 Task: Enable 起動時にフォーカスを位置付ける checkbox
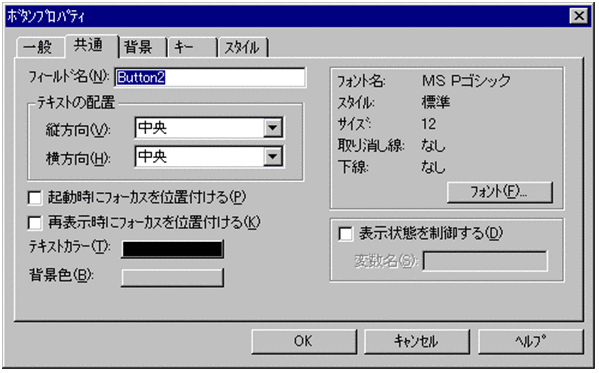[x=35, y=198]
